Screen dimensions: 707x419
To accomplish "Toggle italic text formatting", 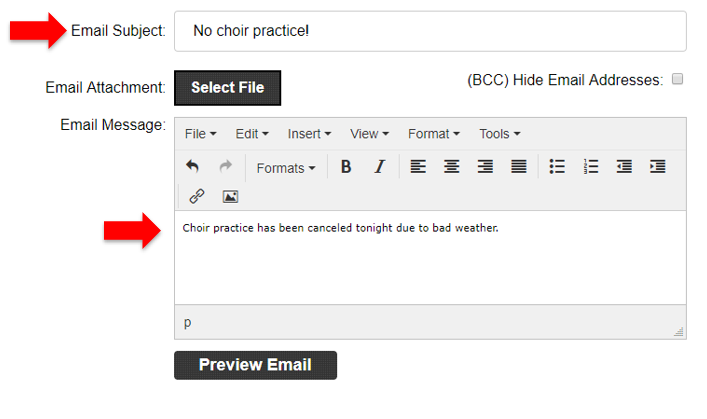I will [x=379, y=167].
